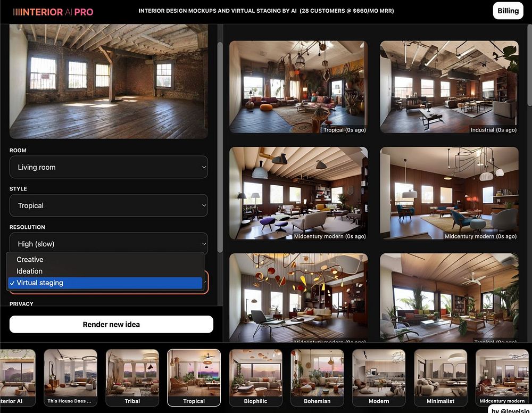Click the uploaded empty loft room photo
Viewport: 532px width, 413px height.
click(109, 81)
